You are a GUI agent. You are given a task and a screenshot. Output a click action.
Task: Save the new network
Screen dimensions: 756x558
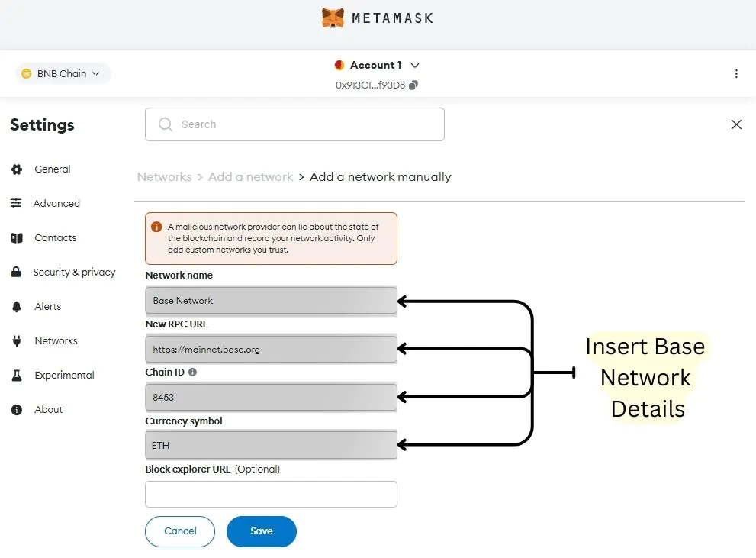click(x=262, y=531)
